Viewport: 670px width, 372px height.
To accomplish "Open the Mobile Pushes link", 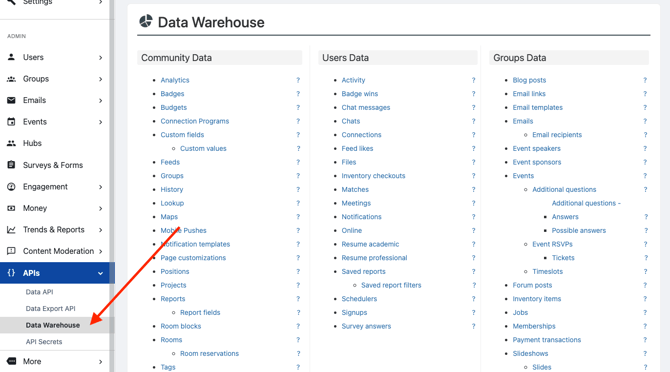I will 183,230.
